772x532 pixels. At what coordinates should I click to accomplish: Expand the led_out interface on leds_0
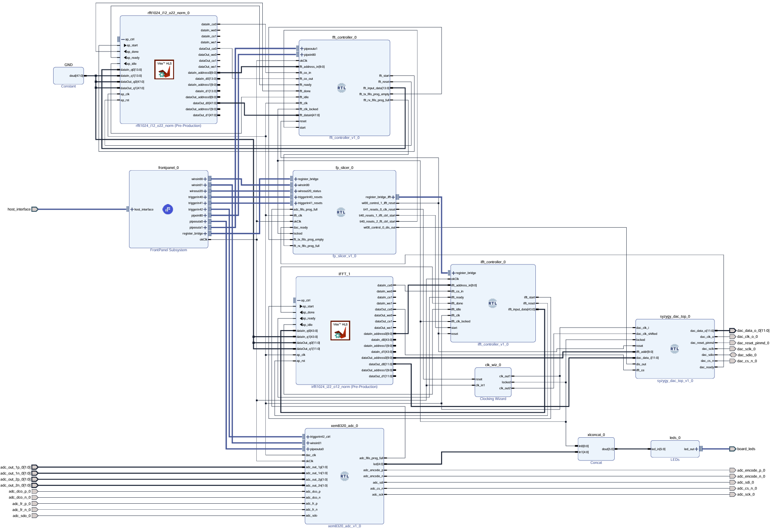pos(697,449)
